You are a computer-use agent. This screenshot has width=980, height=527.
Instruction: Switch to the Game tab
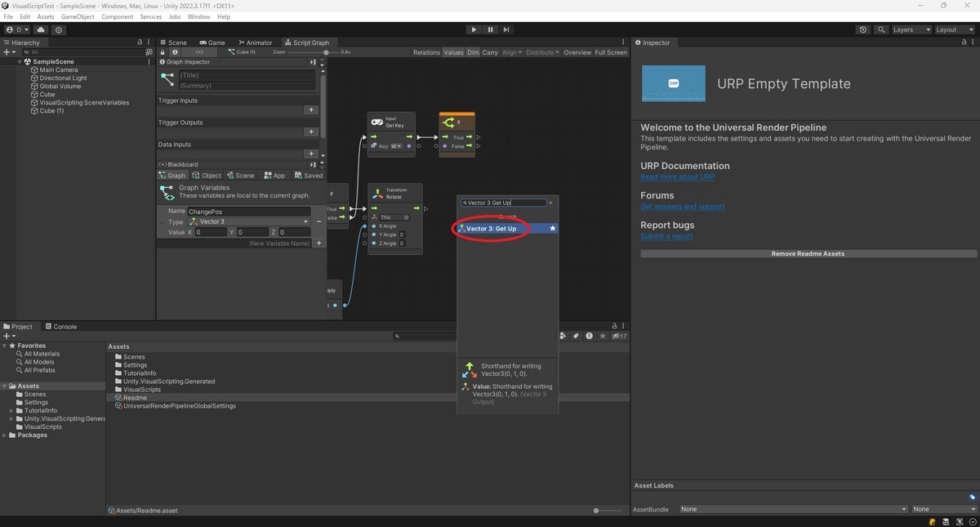212,42
